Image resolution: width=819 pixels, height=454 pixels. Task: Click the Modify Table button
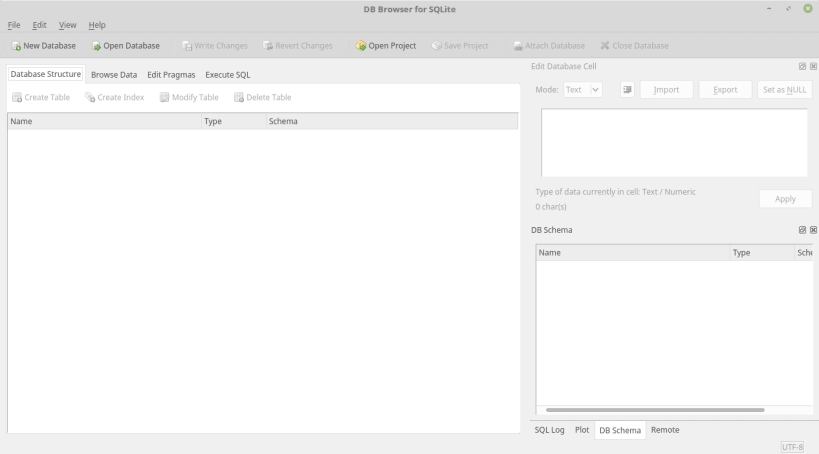pos(189,97)
